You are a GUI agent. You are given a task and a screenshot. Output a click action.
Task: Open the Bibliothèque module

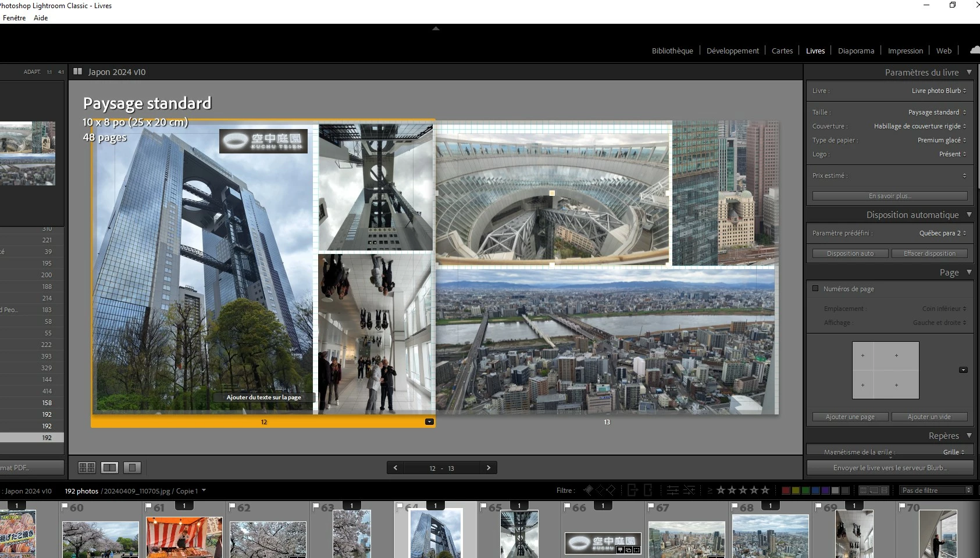pos(672,51)
